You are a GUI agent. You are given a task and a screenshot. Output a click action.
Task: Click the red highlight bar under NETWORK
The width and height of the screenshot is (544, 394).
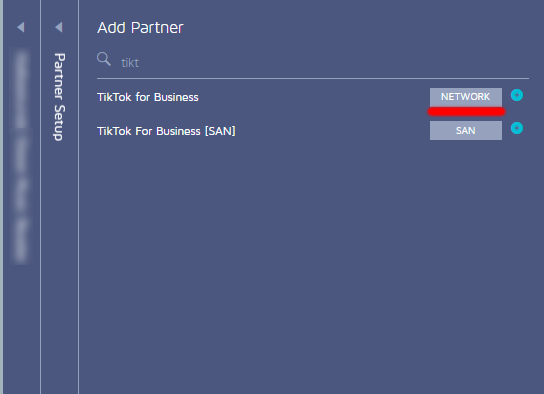(466, 111)
